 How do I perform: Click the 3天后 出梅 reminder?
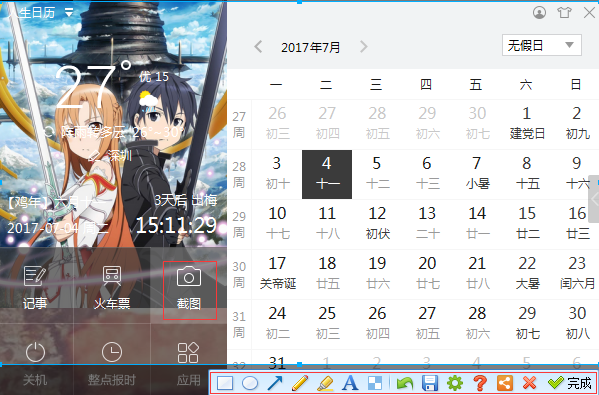tap(186, 200)
